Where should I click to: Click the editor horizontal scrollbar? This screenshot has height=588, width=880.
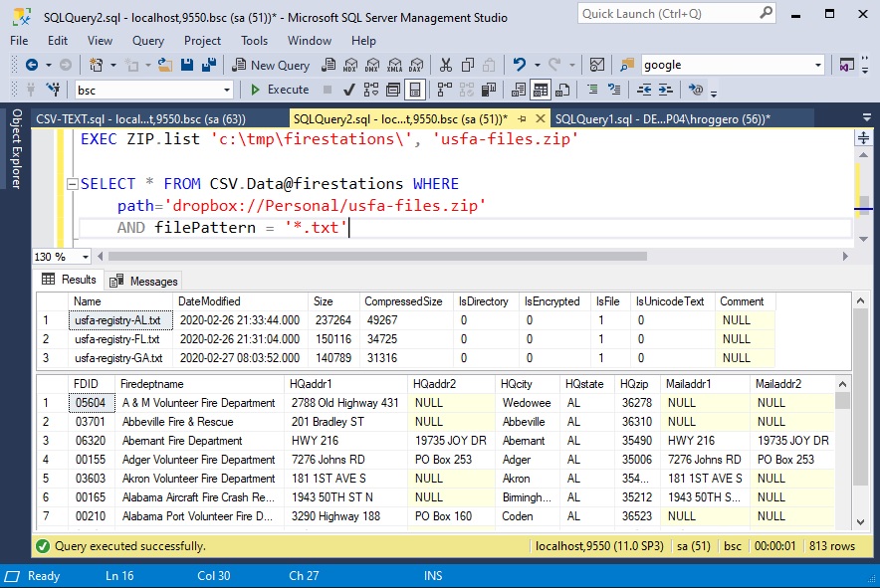[377, 257]
